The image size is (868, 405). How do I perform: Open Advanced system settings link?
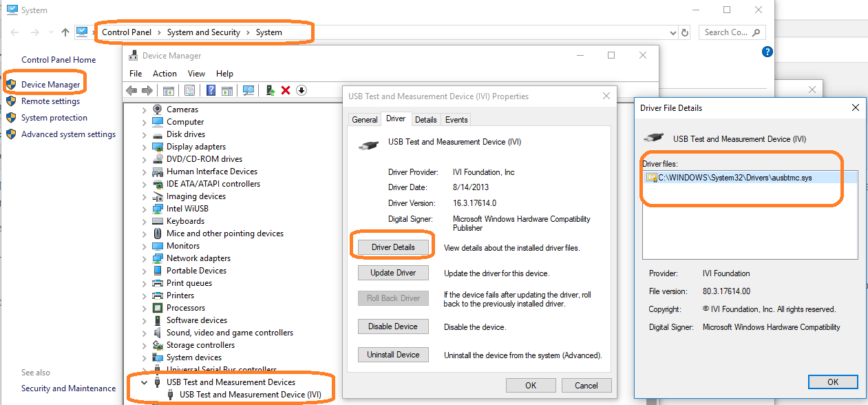(x=68, y=134)
